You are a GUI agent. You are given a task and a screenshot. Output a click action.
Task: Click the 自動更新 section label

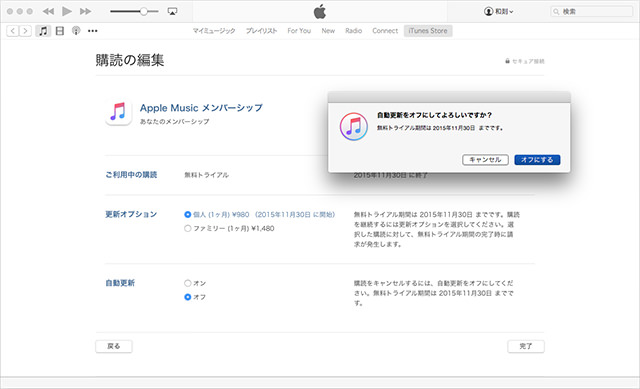[120, 283]
